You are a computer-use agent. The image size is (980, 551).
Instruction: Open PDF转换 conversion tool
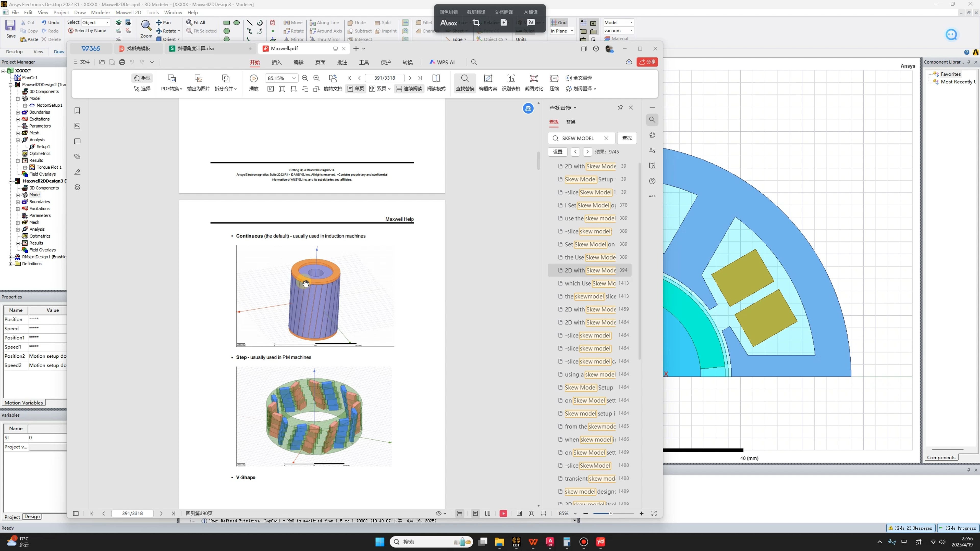[x=171, y=82]
